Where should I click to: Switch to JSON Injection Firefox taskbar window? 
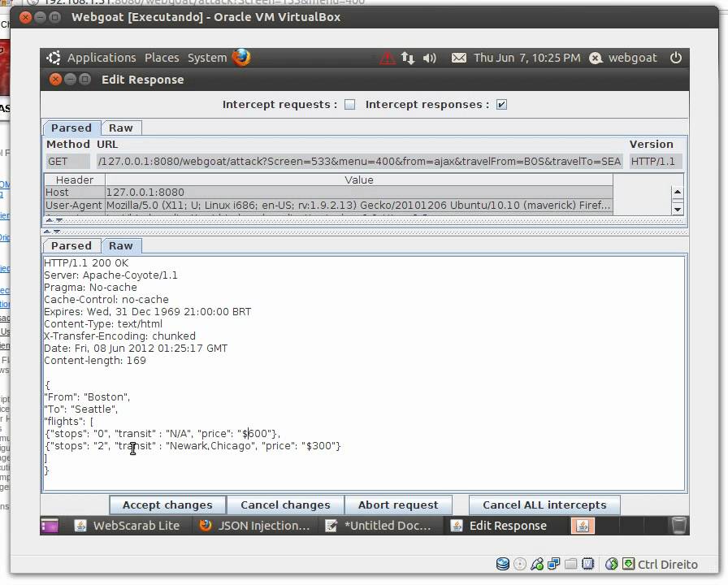tap(255, 526)
